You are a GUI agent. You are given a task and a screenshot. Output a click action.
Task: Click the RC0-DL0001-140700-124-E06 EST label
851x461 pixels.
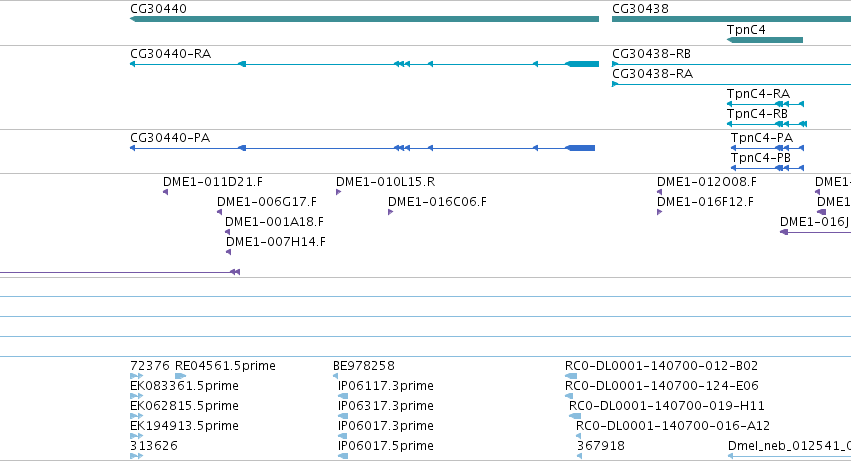(x=662, y=386)
